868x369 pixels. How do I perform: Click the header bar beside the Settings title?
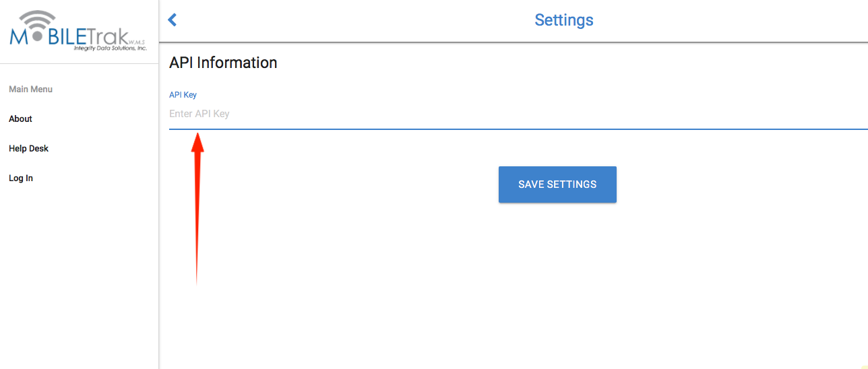point(728,20)
